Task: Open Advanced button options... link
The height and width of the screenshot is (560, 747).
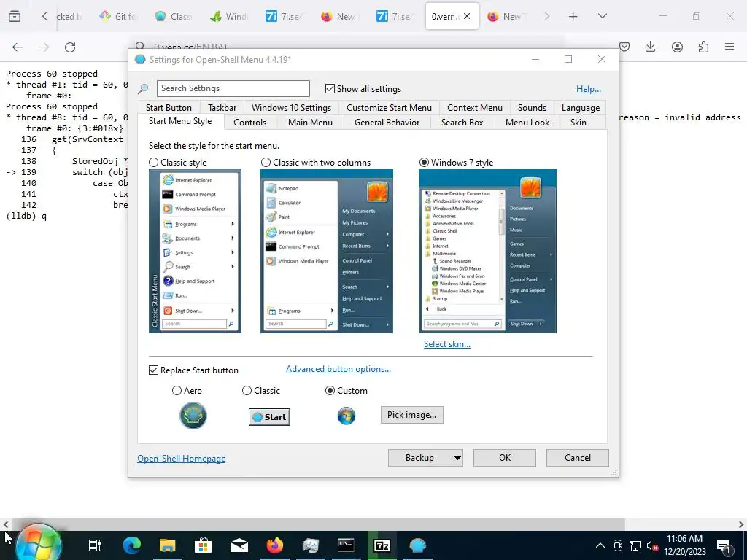Action: pyautogui.click(x=338, y=369)
